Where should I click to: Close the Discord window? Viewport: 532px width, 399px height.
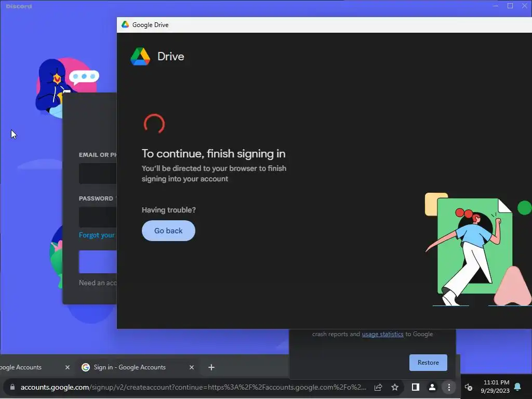[525, 6]
